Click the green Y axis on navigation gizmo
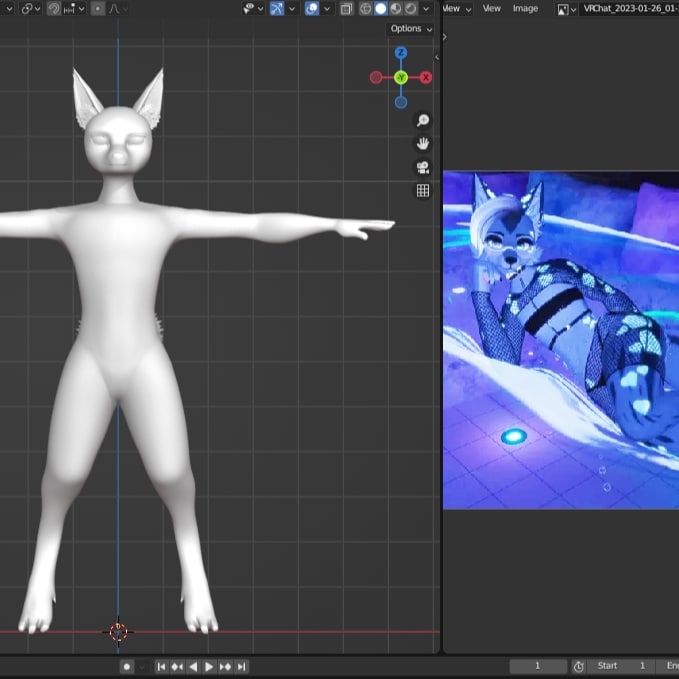This screenshot has width=679, height=679. coord(401,78)
